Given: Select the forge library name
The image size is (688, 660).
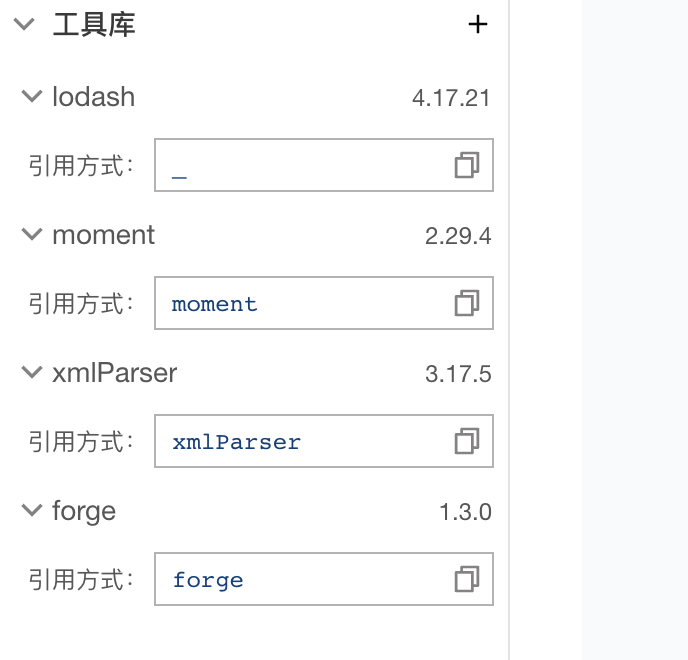Looking at the screenshot, I should coord(84,512).
